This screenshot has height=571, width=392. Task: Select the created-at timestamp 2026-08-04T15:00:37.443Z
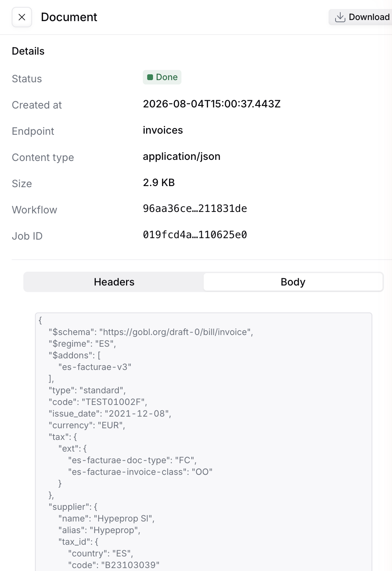click(x=212, y=104)
